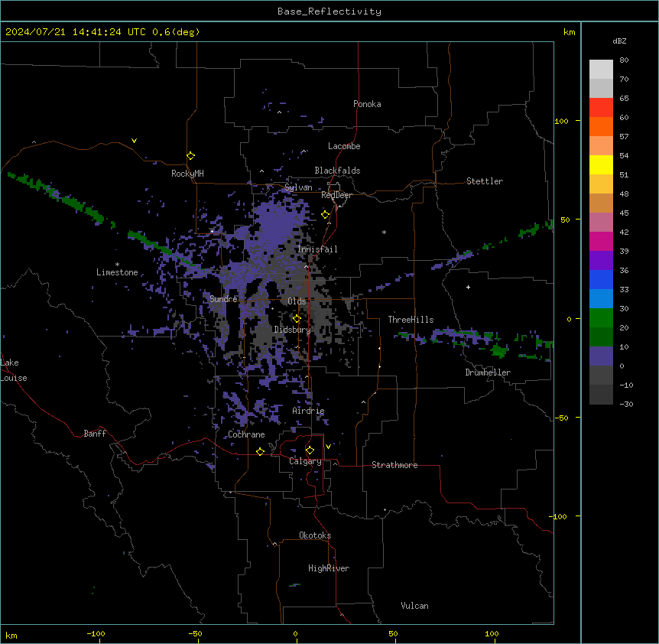Screen dimensions: 659x644
Task: Click the RockyMH label
Action: 187,174
